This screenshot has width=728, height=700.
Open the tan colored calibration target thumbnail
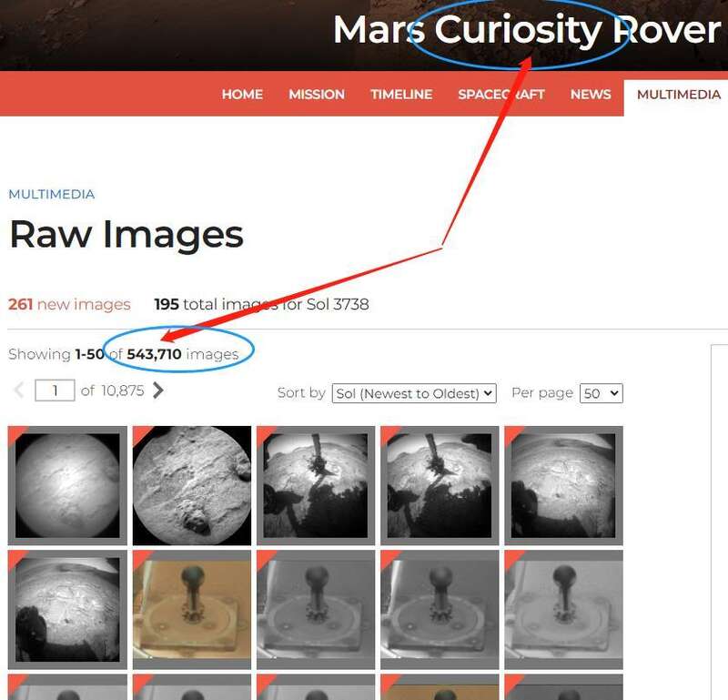click(192, 609)
